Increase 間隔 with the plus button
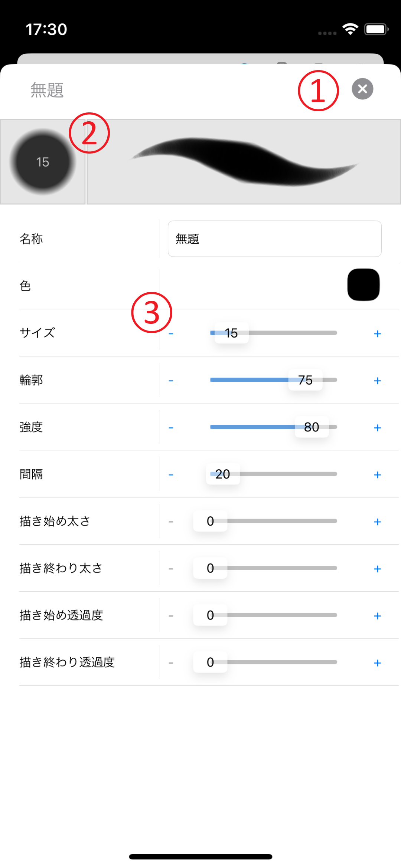The height and width of the screenshot is (868, 401). point(377,475)
